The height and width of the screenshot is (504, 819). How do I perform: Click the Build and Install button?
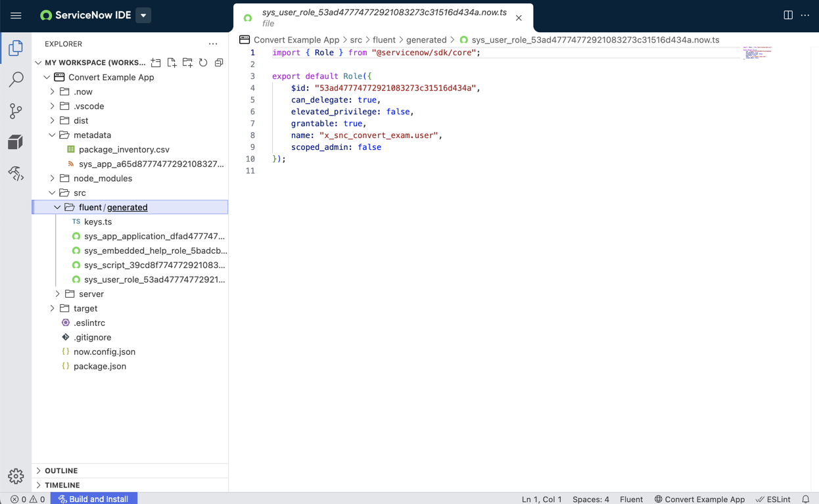tap(94, 499)
